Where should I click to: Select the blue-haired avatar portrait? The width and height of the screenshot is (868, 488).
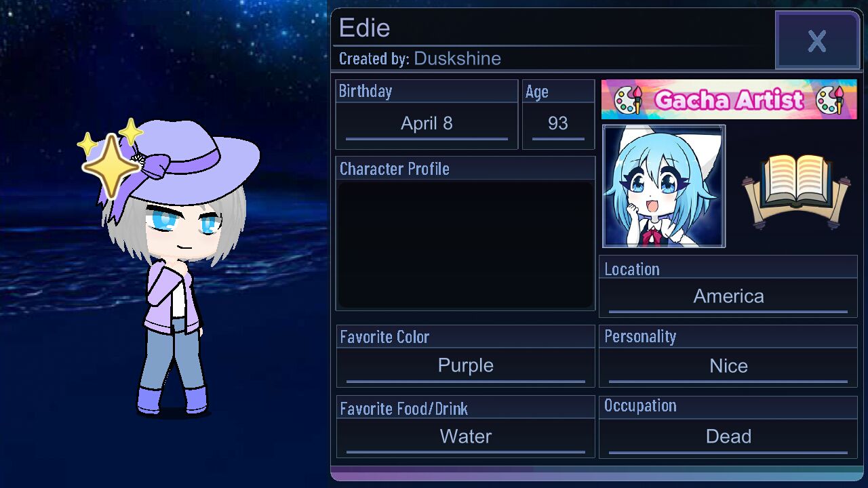(664, 186)
